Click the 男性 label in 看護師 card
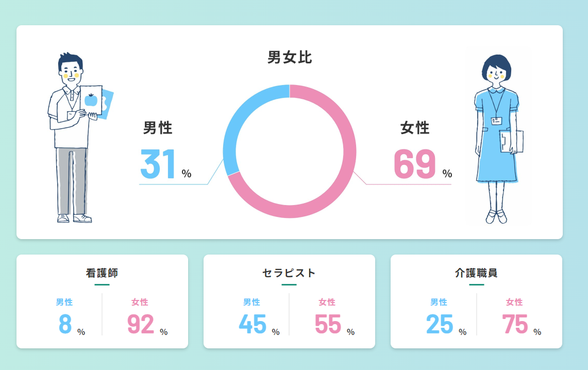Screen dimensions: 588x370 (64, 302)
